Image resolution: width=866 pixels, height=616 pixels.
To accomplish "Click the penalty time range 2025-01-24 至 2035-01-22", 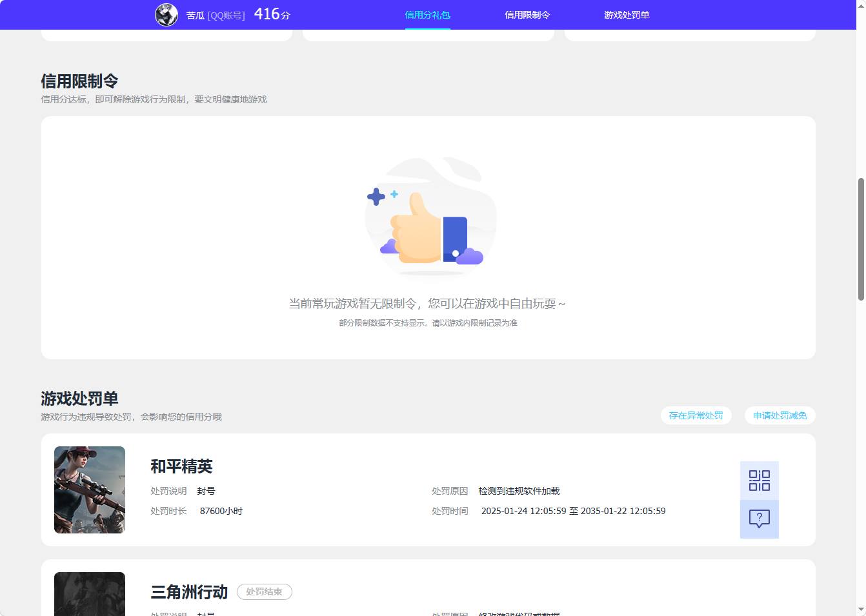I will tap(574, 511).
